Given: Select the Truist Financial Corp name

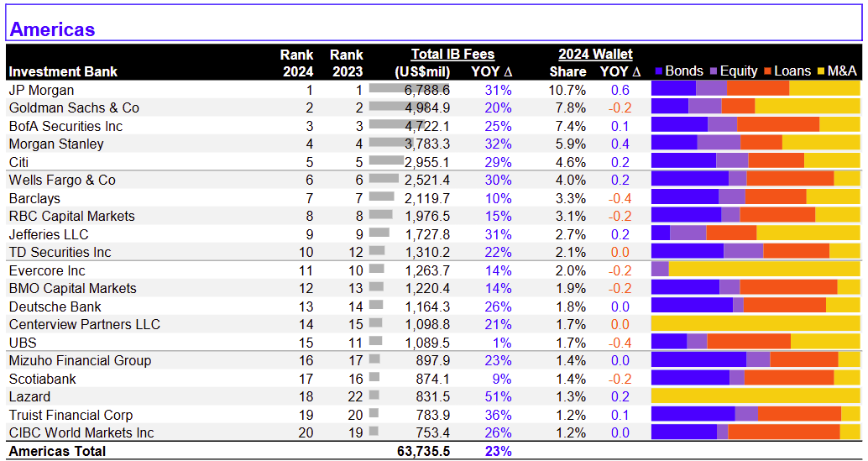Looking at the screenshot, I should click(71, 415).
